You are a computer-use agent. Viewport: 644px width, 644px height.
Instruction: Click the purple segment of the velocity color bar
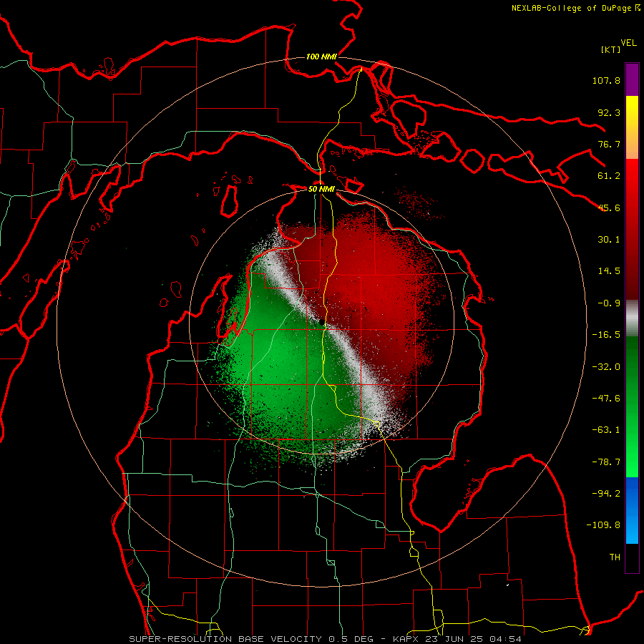632,79
